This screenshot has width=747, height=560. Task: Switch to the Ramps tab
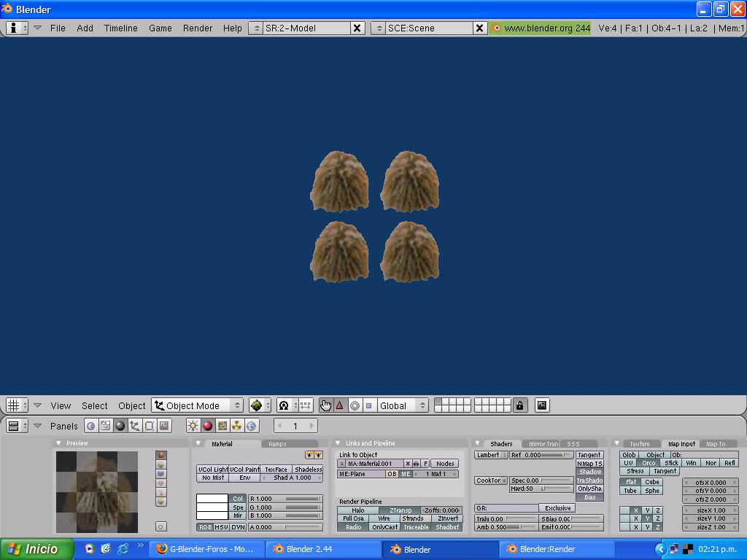278,443
